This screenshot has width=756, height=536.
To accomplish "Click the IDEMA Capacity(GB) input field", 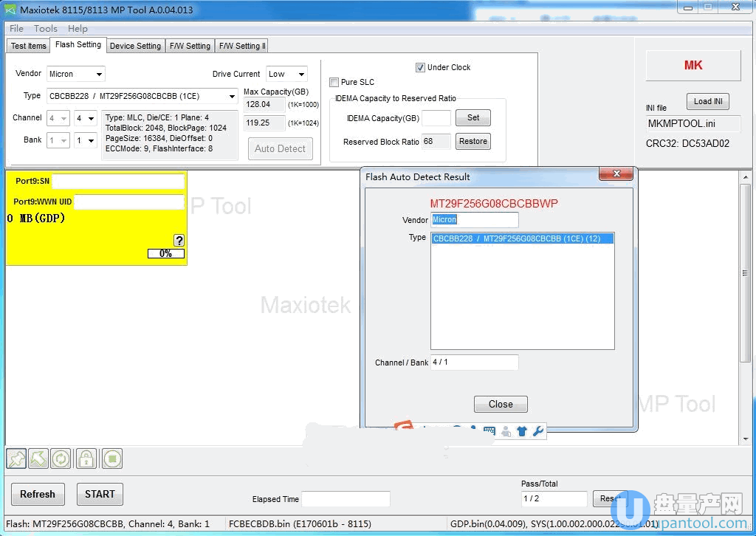I will point(436,118).
